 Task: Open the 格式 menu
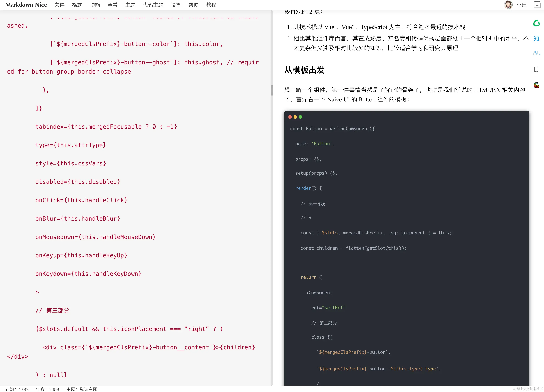point(77,5)
